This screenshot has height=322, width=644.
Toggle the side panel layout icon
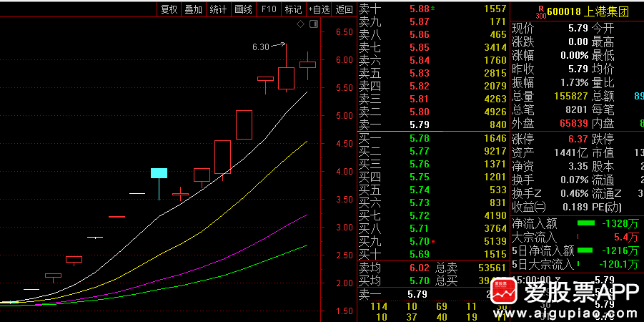[314, 24]
